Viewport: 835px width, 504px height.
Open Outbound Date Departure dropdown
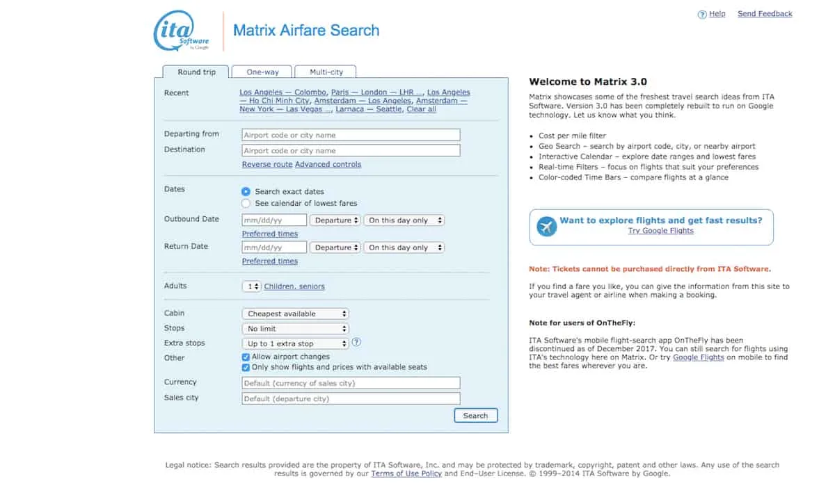335,220
